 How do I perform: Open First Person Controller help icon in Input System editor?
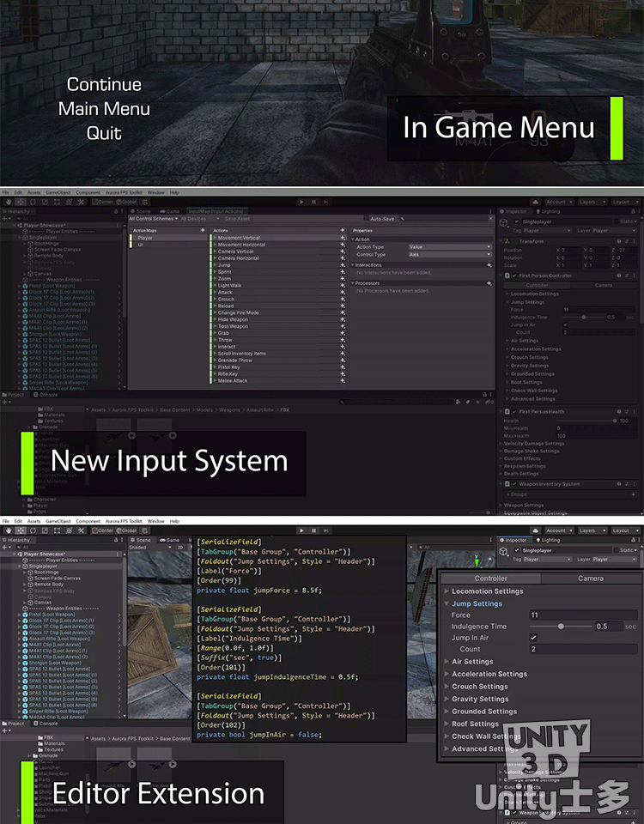coord(619,276)
